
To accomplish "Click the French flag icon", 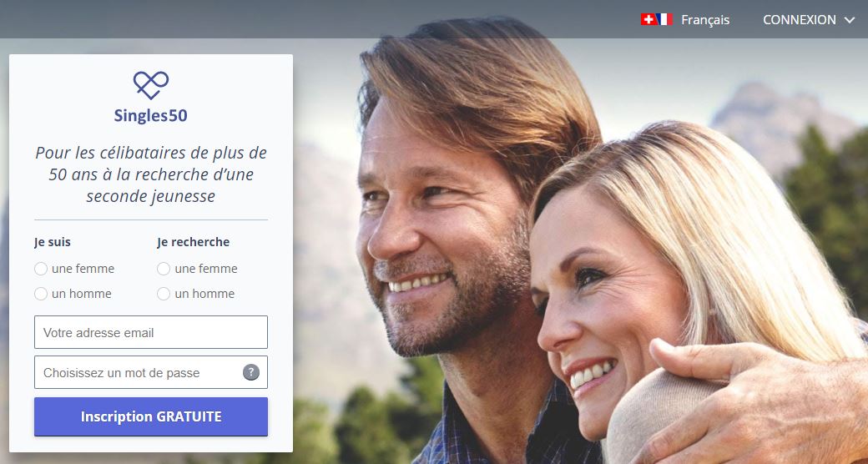I will point(664,19).
